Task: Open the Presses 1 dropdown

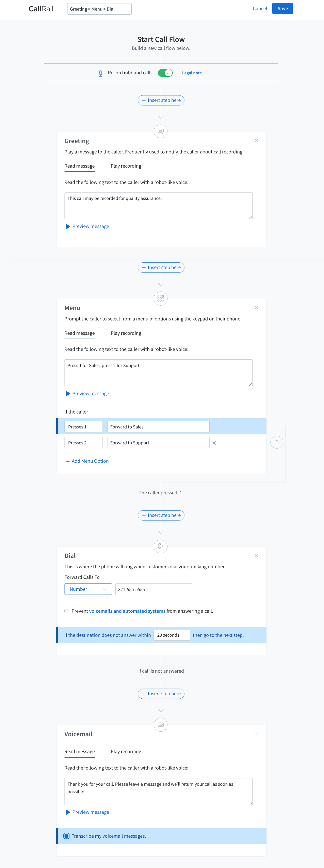Action: pos(83,427)
